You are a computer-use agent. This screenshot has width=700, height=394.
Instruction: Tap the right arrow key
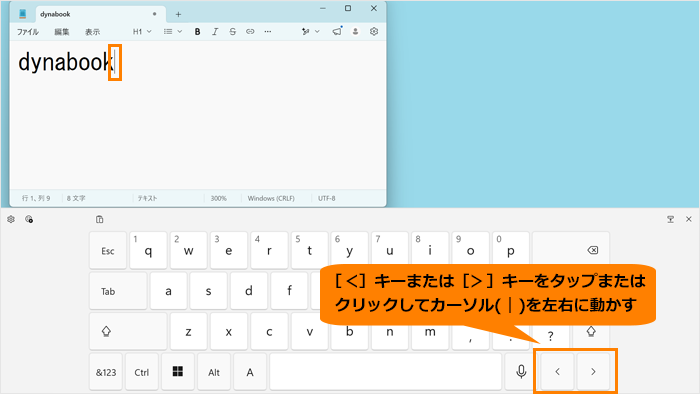[x=593, y=372]
